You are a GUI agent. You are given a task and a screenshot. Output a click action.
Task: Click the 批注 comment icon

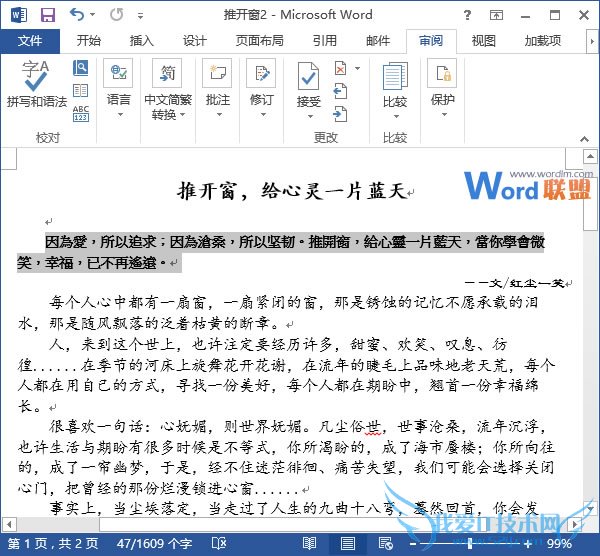click(217, 73)
